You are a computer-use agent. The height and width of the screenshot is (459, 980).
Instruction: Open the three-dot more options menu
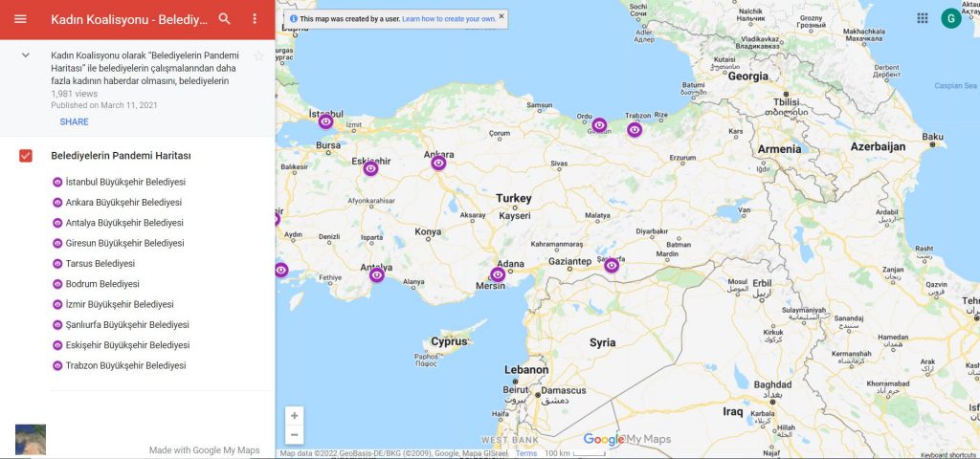pos(255,19)
